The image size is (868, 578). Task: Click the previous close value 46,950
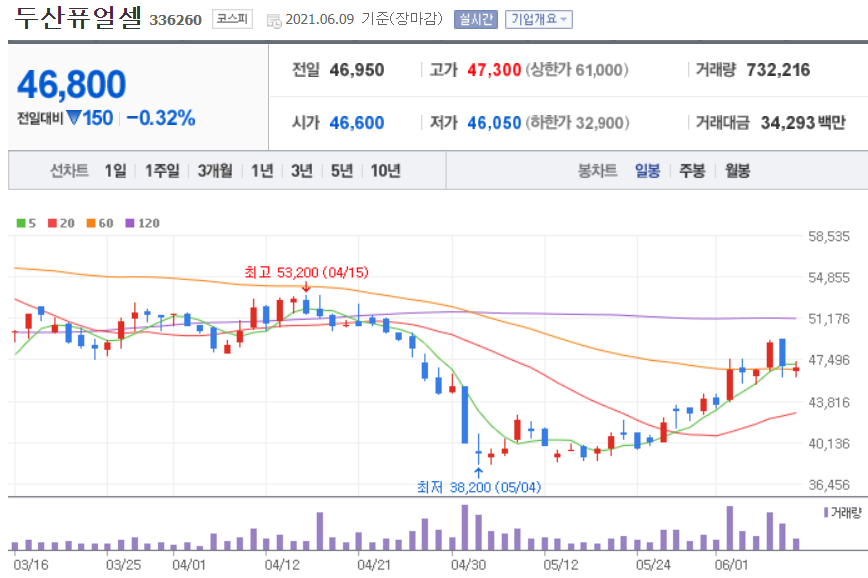(x=356, y=70)
